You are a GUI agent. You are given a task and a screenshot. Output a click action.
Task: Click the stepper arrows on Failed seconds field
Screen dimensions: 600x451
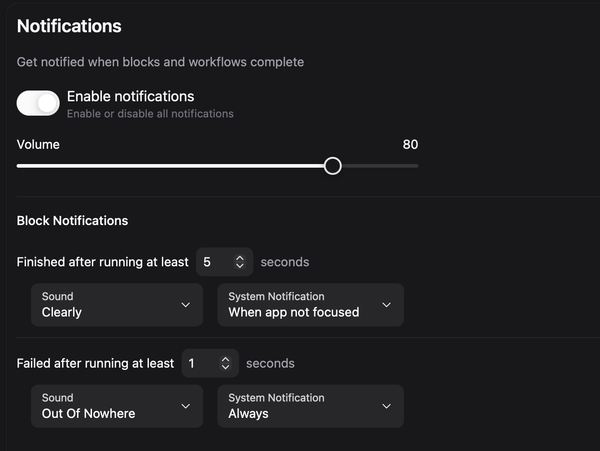[226, 363]
